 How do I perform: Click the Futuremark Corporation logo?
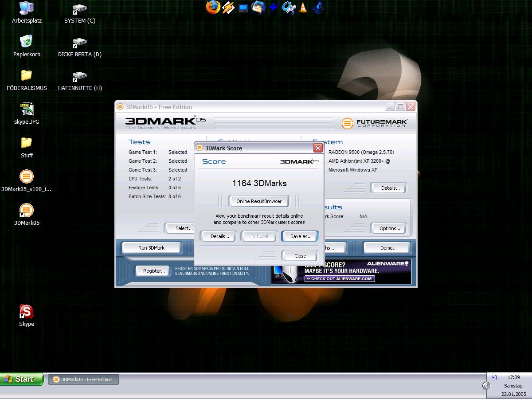[x=375, y=123]
